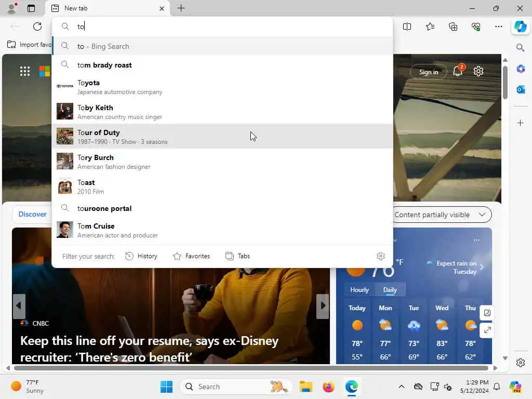Choose the Toby Keith suggestion
Screen dimensions: 532x399
point(222,112)
